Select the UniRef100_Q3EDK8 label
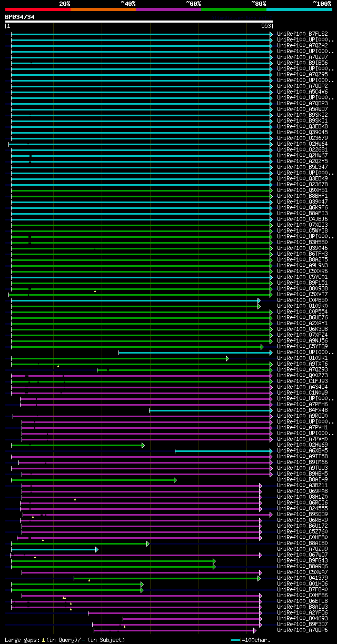The image size is (337, 644). [303, 127]
